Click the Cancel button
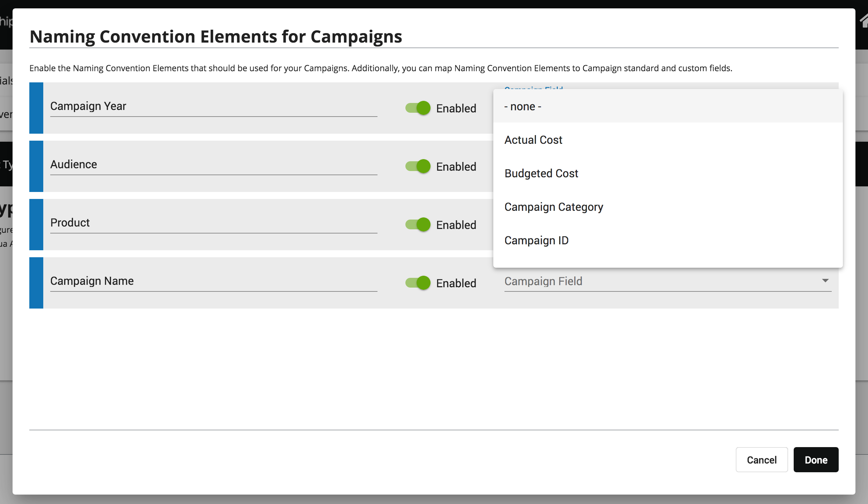 [762, 460]
